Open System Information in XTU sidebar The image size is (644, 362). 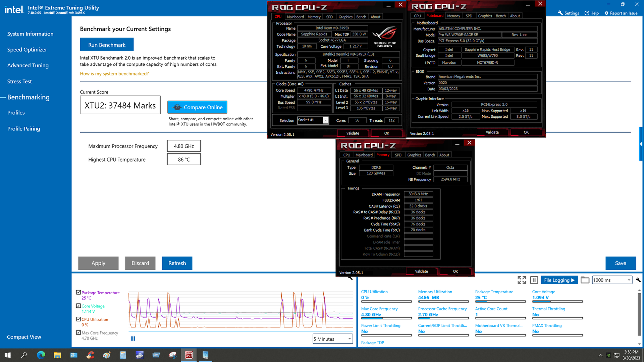tap(30, 34)
